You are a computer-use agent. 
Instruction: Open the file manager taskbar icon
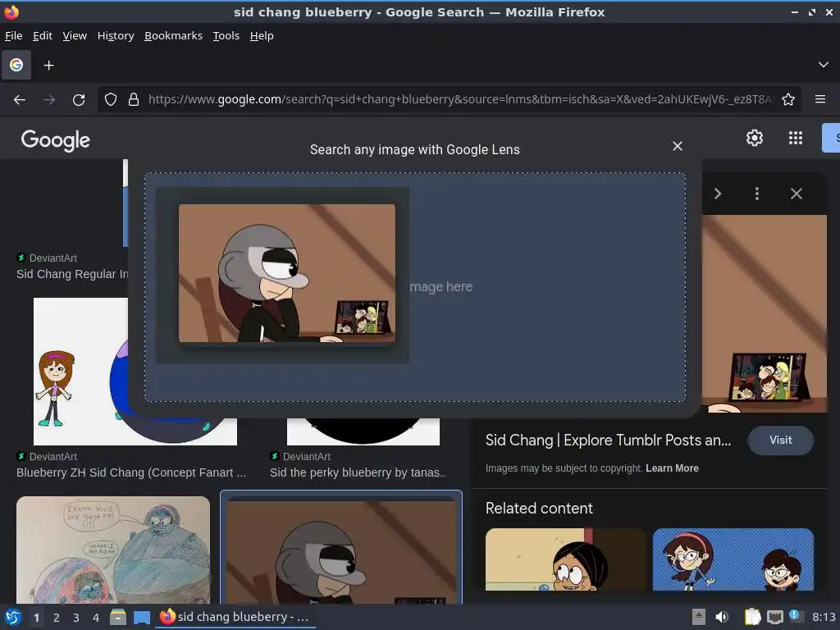tap(118, 617)
